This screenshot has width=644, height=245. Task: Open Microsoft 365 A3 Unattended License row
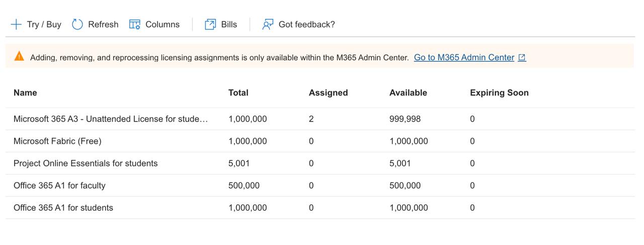coord(111,119)
